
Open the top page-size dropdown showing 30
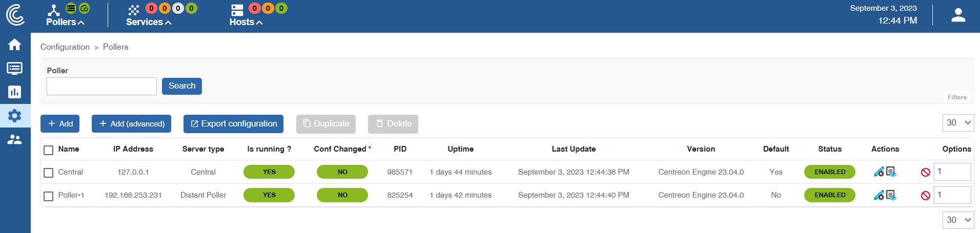click(958, 123)
